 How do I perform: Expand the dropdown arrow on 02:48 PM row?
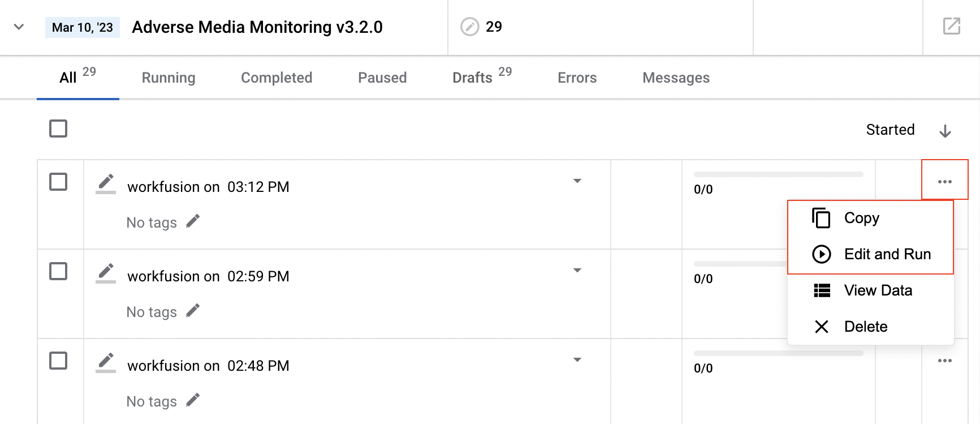(577, 360)
